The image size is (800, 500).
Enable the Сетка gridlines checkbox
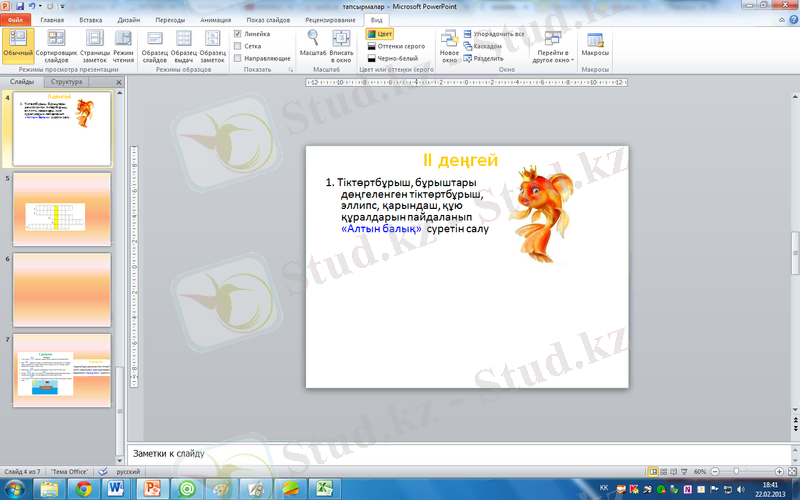pyautogui.click(x=237, y=46)
